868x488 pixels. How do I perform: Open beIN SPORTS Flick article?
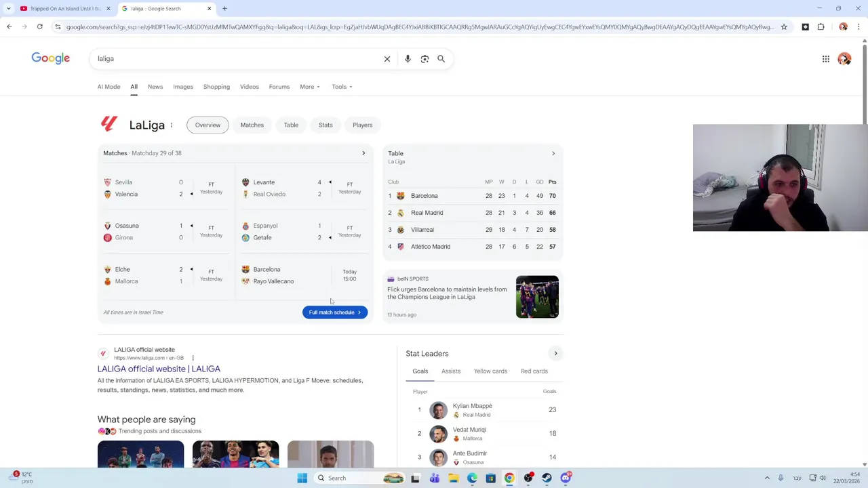pyautogui.click(x=473, y=297)
